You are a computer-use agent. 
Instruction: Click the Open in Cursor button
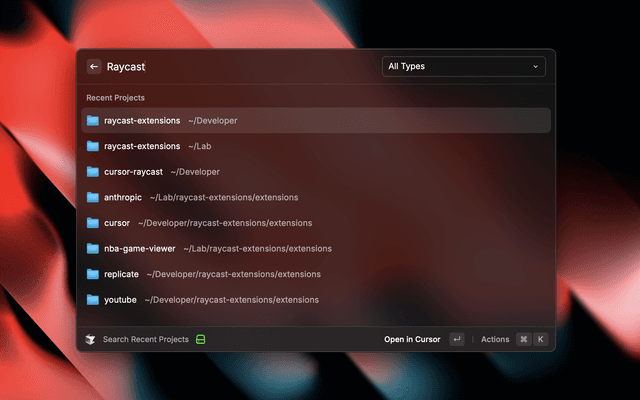(x=412, y=339)
